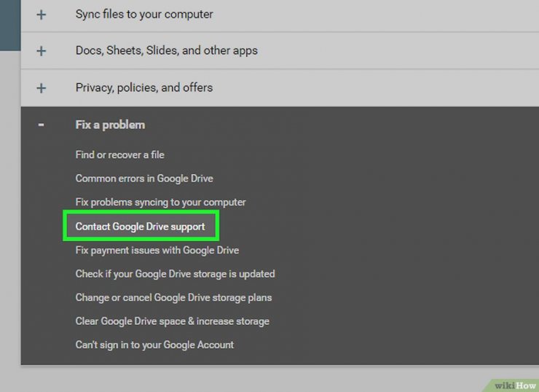Open 'Fix problems syncing to your computer'
This screenshot has height=392, width=539.
pyautogui.click(x=160, y=202)
